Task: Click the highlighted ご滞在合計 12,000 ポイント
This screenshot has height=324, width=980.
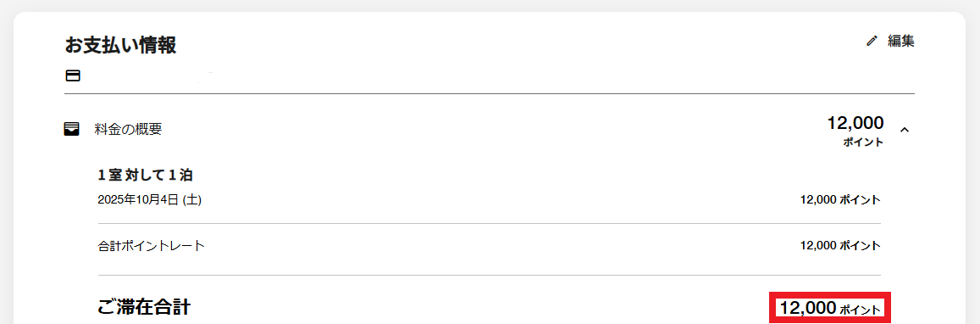Action: (x=830, y=308)
